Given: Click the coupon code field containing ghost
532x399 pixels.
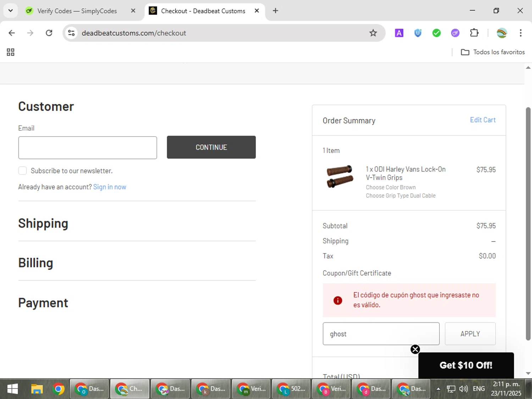Looking at the screenshot, I should (x=381, y=334).
